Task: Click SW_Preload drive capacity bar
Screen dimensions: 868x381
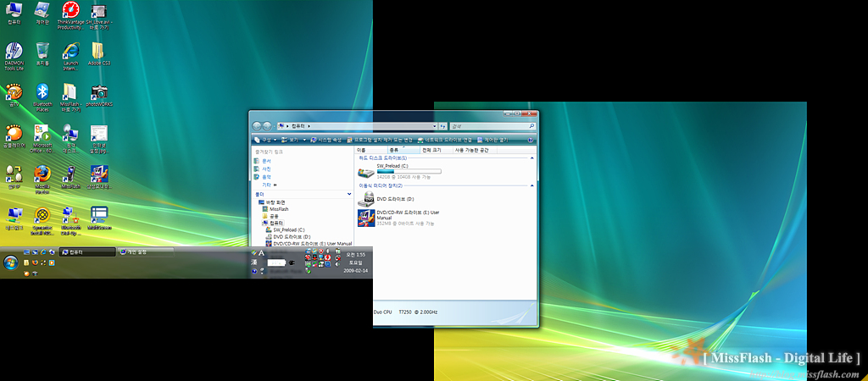Action: (x=409, y=171)
